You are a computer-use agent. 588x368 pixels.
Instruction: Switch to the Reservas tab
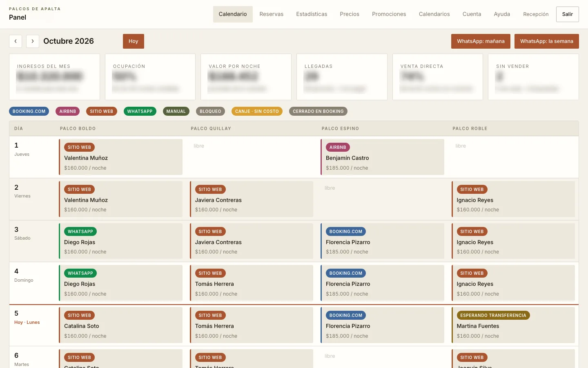(x=272, y=14)
